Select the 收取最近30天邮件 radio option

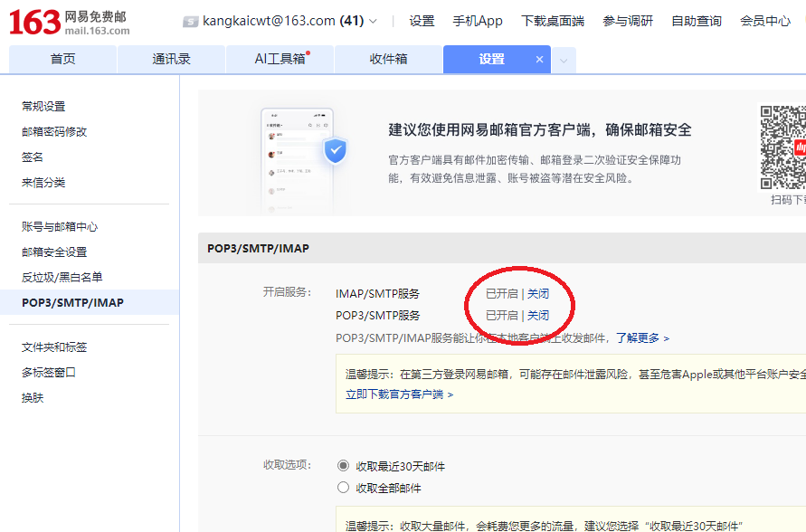click(x=343, y=466)
